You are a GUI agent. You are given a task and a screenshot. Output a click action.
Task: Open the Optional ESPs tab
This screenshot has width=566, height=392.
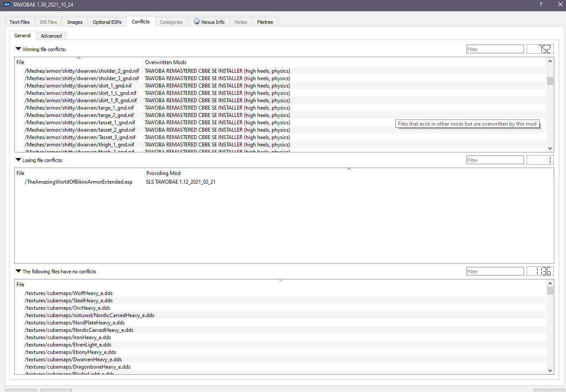pyautogui.click(x=107, y=22)
